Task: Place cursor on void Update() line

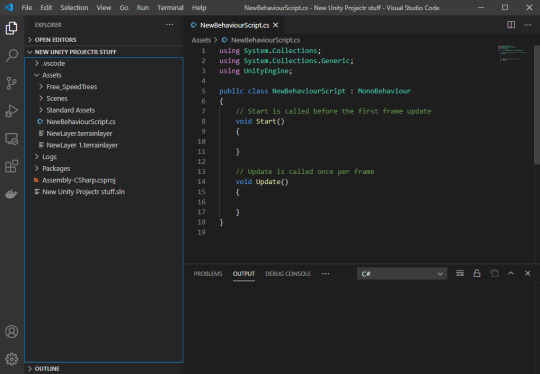Action: pos(262,181)
